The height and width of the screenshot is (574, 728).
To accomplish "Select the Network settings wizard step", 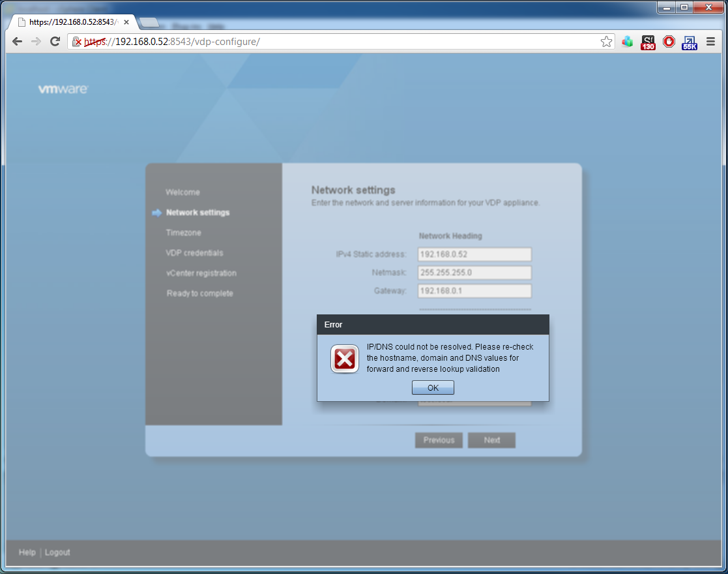I will pyautogui.click(x=197, y=213).
